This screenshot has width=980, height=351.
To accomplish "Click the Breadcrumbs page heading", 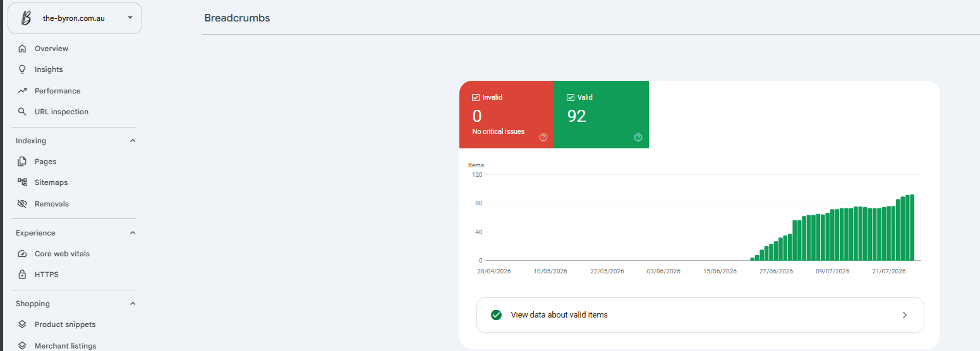I will pos(237,18).
